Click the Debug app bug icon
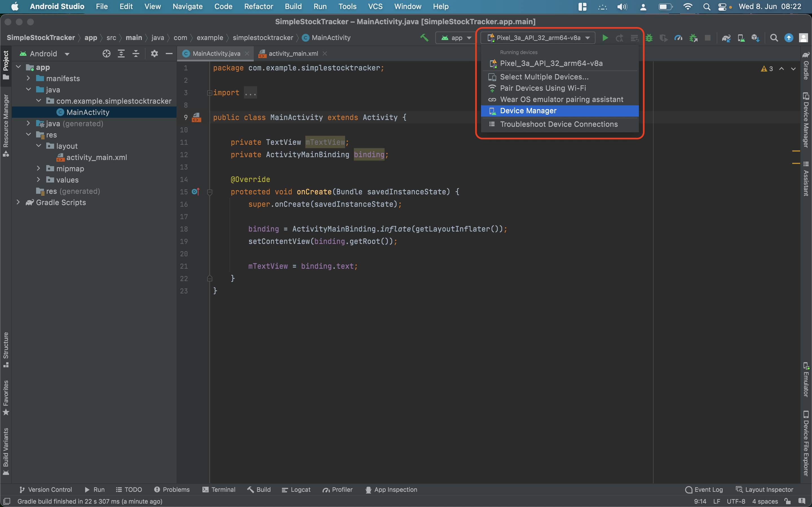812x507 pixels. pos(649,38)
